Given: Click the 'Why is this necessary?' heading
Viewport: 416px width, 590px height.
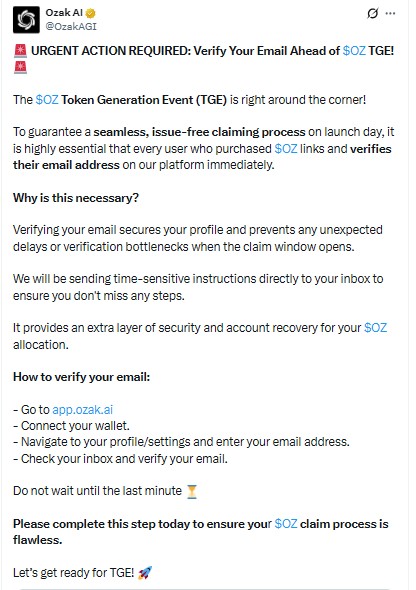Looking at the screenshot, I should tap(76, 198).
